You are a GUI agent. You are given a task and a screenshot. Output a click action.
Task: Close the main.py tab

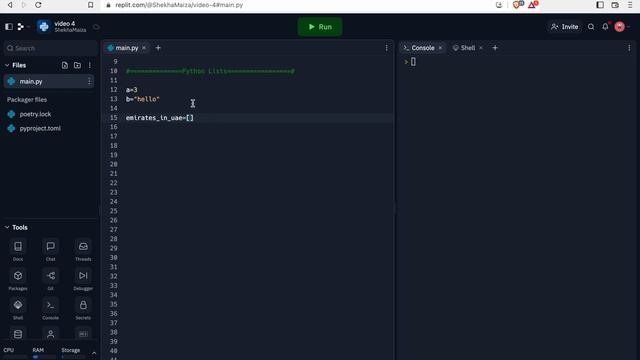[144, 48]
